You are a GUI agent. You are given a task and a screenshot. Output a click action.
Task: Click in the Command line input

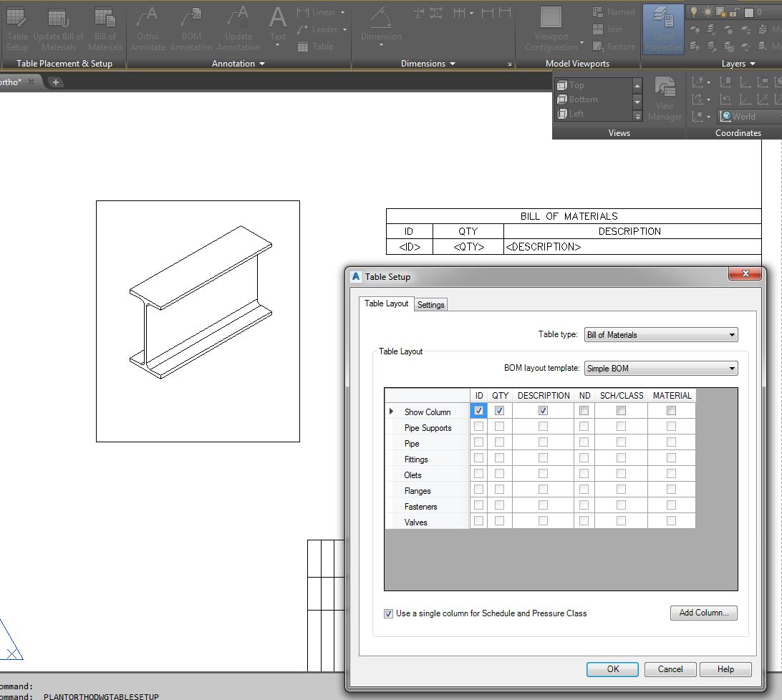(143, 696)
